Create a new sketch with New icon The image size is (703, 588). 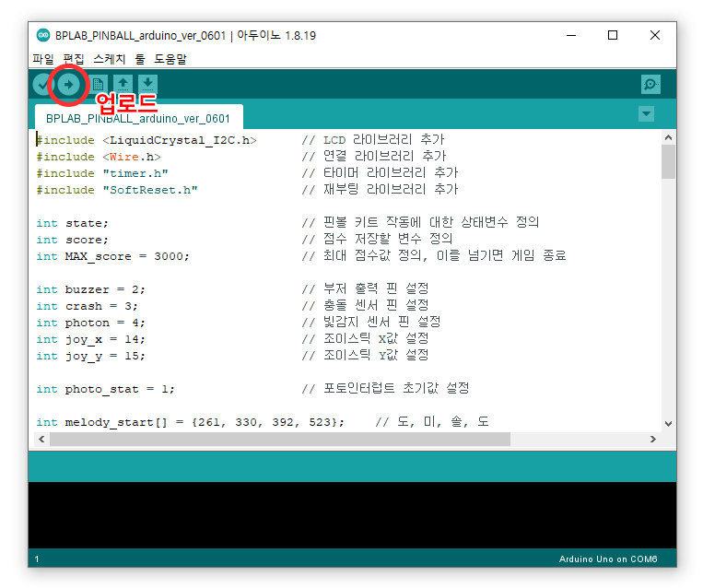point(99,84)
